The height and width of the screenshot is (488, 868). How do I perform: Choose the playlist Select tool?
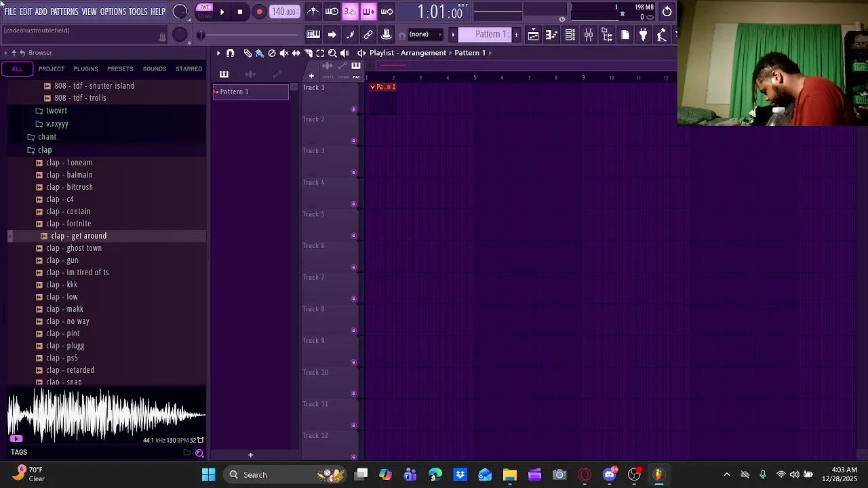[x=321, y=53]
